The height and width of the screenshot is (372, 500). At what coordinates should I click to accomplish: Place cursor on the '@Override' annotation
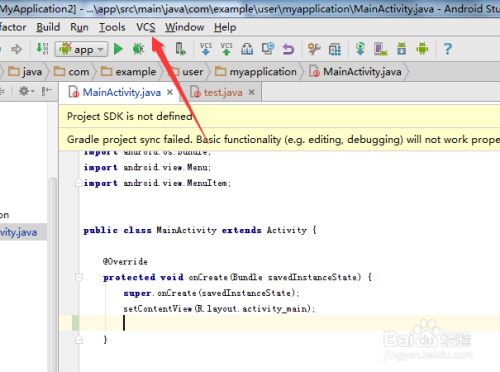tap(125, 262)
